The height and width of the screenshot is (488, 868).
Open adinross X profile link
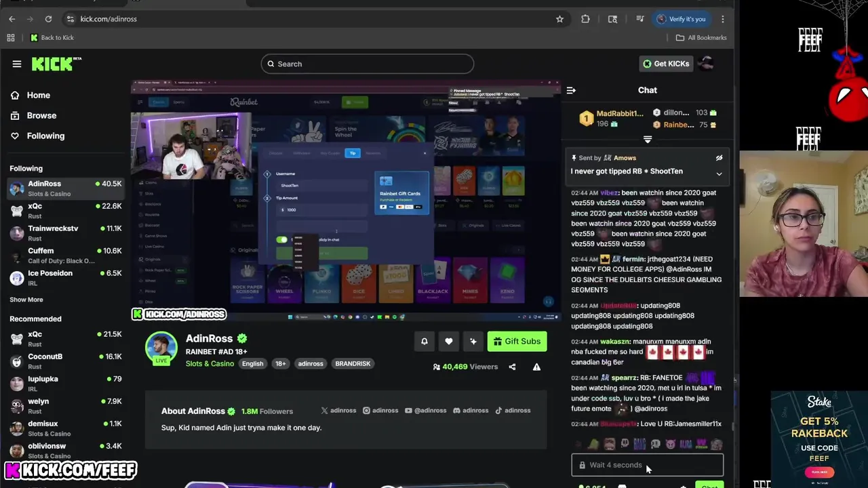[x=338, y=411]
